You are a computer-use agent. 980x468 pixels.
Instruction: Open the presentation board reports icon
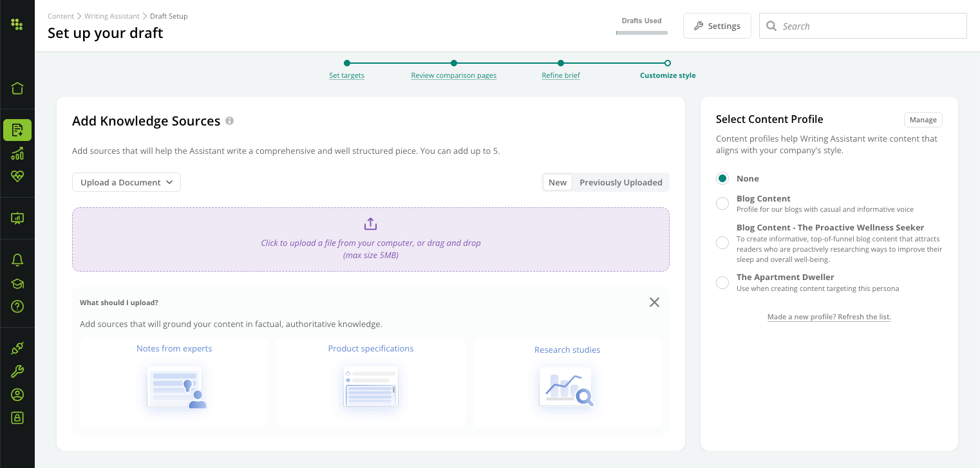point(17,218)
